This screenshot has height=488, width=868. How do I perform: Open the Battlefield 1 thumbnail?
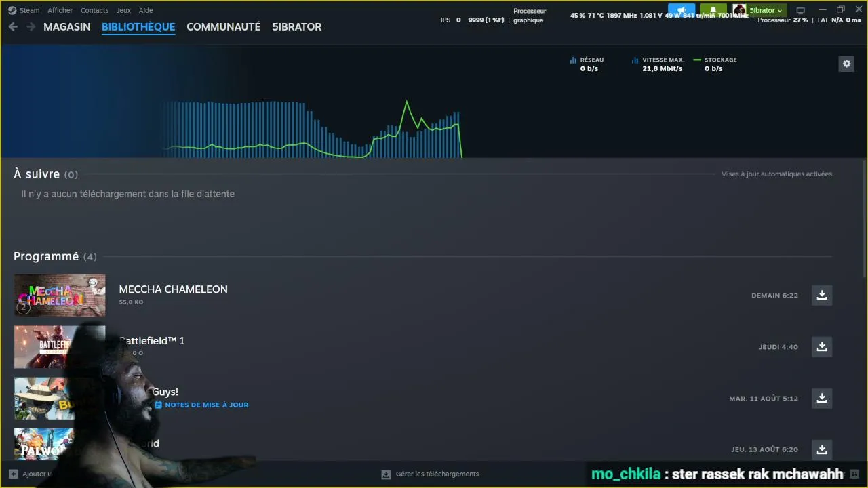tap(60, 346)
